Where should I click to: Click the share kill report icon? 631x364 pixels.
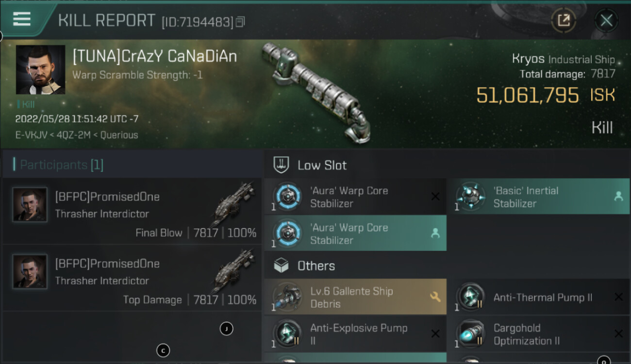click(563, 20)
